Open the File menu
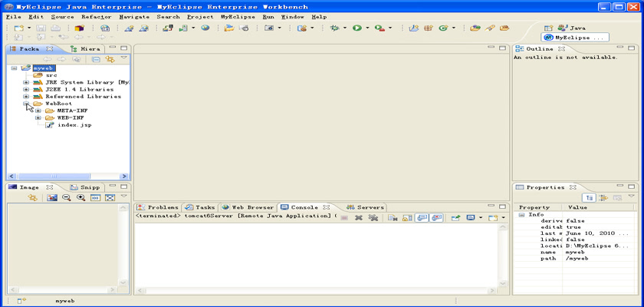 tap(14, 17)
